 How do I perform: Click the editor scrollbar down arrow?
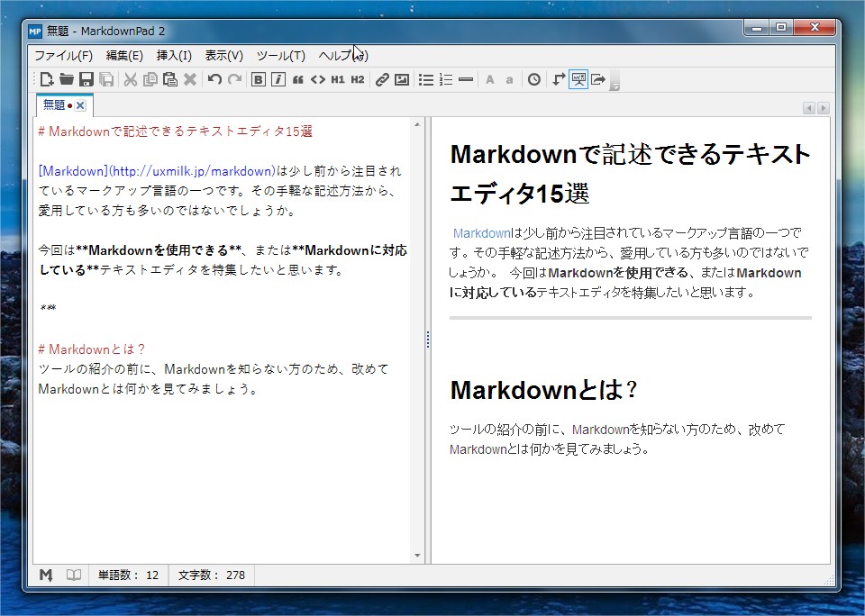(417, 556)
